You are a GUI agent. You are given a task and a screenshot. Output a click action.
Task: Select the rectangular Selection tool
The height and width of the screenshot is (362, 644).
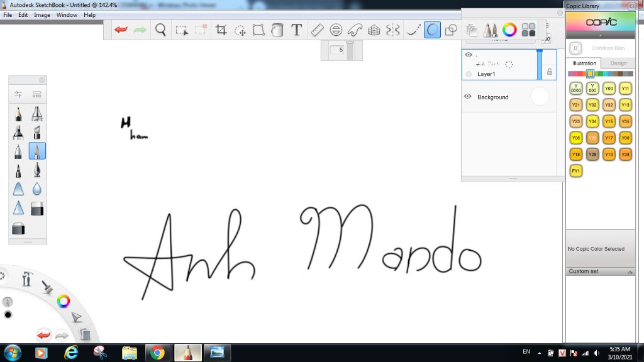[x=182, y=30]
